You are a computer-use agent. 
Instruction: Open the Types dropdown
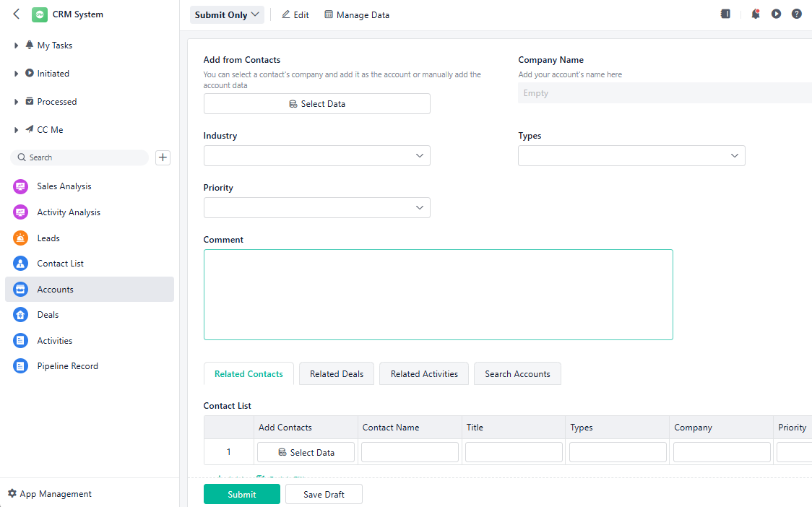pos(631,155)
